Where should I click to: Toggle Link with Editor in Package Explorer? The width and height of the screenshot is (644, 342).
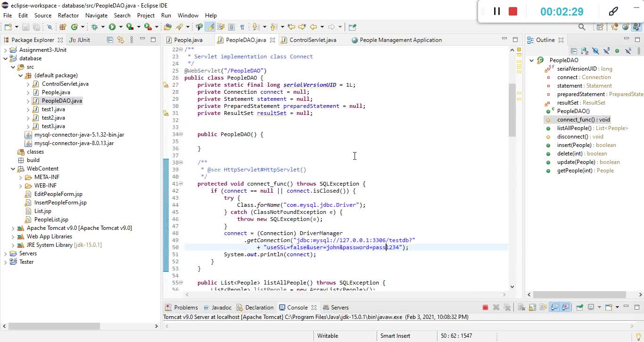120,40
